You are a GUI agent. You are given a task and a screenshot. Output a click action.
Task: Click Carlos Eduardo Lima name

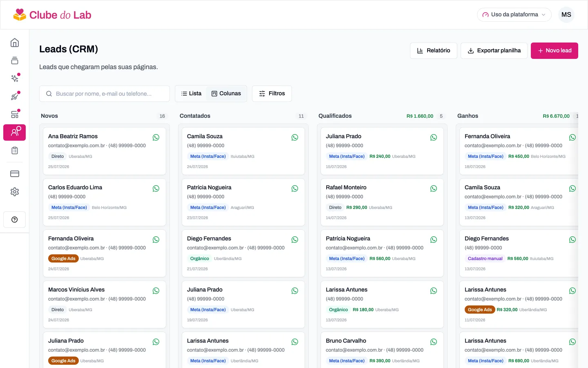(x=75, y=188)
